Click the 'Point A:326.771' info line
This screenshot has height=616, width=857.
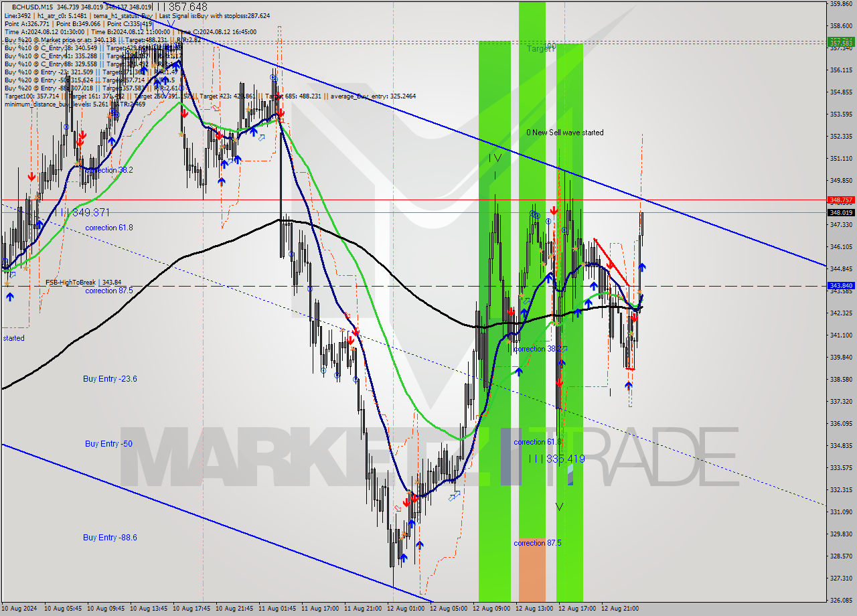click(x=78, y=23)
